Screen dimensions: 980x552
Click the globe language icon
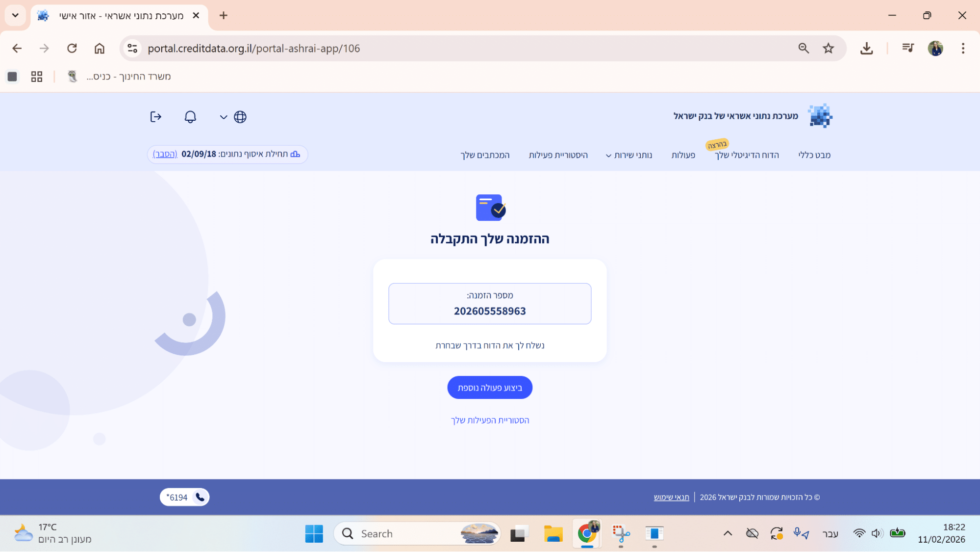tap(240, 117)
